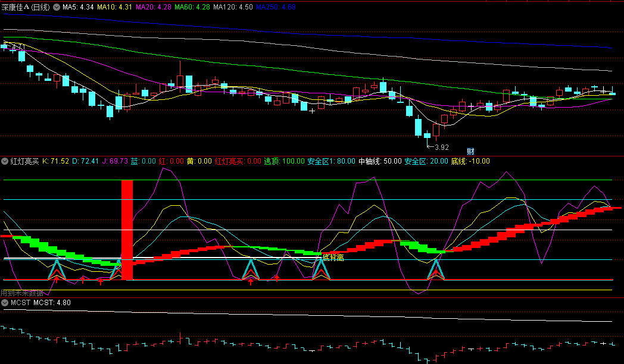Click the 红灯亮买 indicator name
624x364 pixels.
[x=24, y=161]
